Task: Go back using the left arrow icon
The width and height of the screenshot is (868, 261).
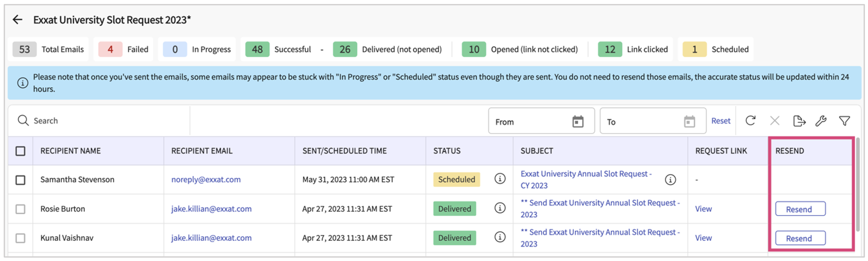Action: [17, 20]
